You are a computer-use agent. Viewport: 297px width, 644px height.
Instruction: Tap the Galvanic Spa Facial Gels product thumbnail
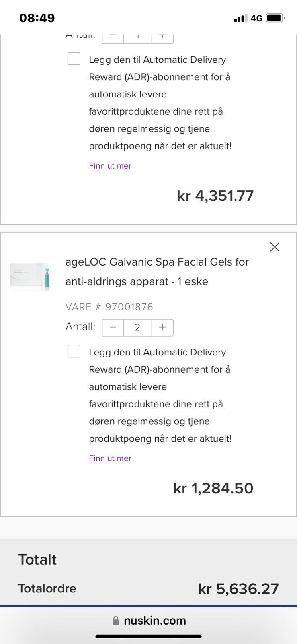pos(30,277)
